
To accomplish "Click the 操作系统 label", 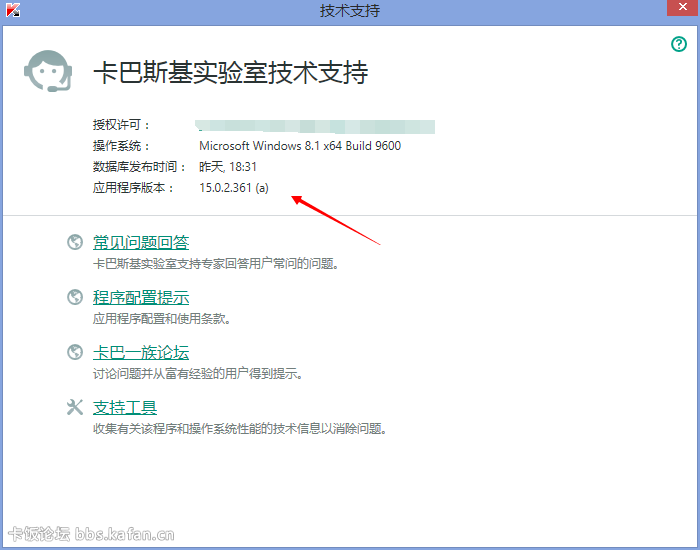I will [x=121, y=146].
